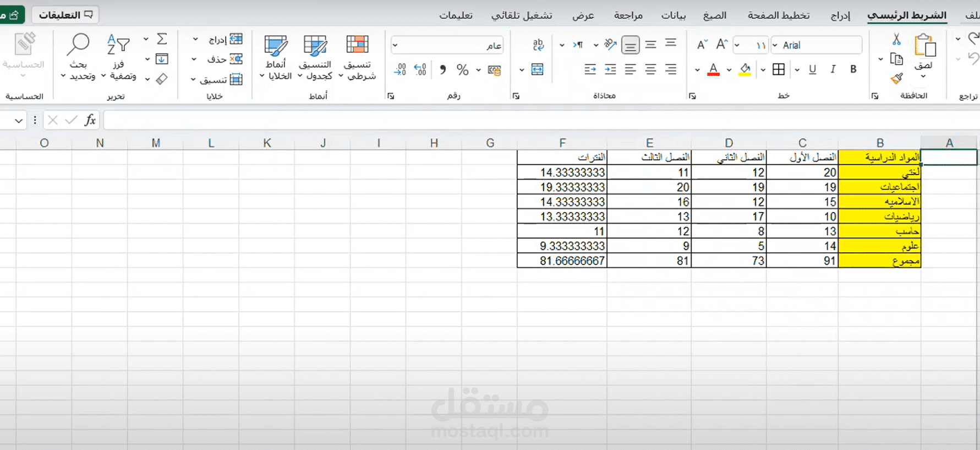Click the Merge and Center icon
Screen dimensions: 980x450
(x=538, y=69)
